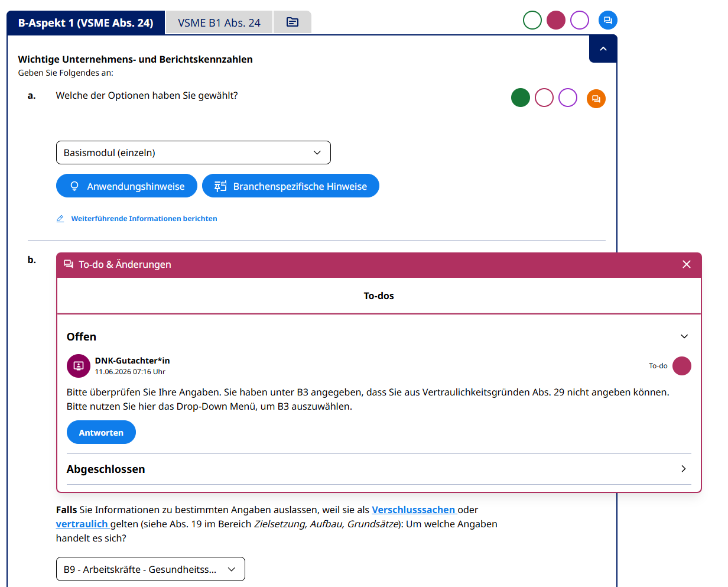Screen dimensions: 728x587
Task: Click the speech bubble icon in To-do header
Action: coord(69,264)
